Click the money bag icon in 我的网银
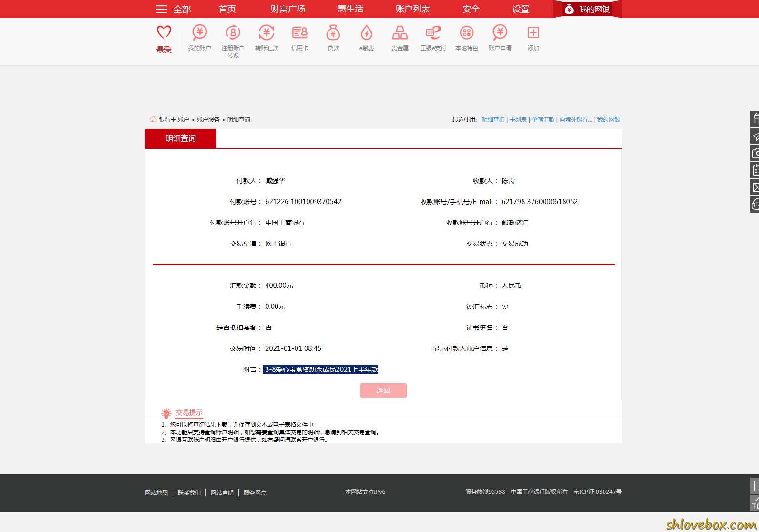 [569, 9]
